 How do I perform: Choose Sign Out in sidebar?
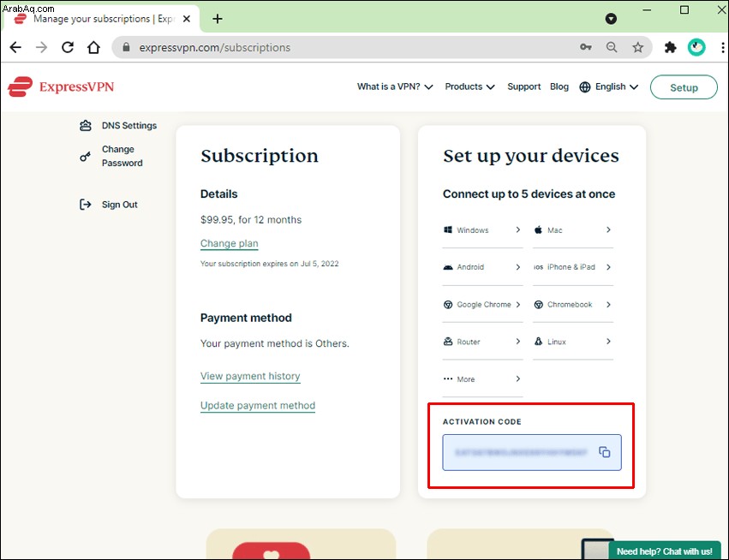pos(119,205)
